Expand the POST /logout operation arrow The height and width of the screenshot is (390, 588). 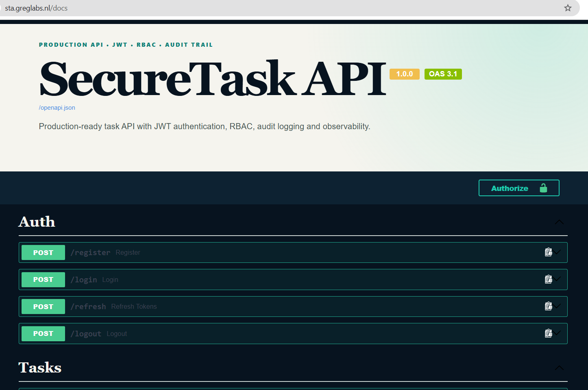[557, 333]
